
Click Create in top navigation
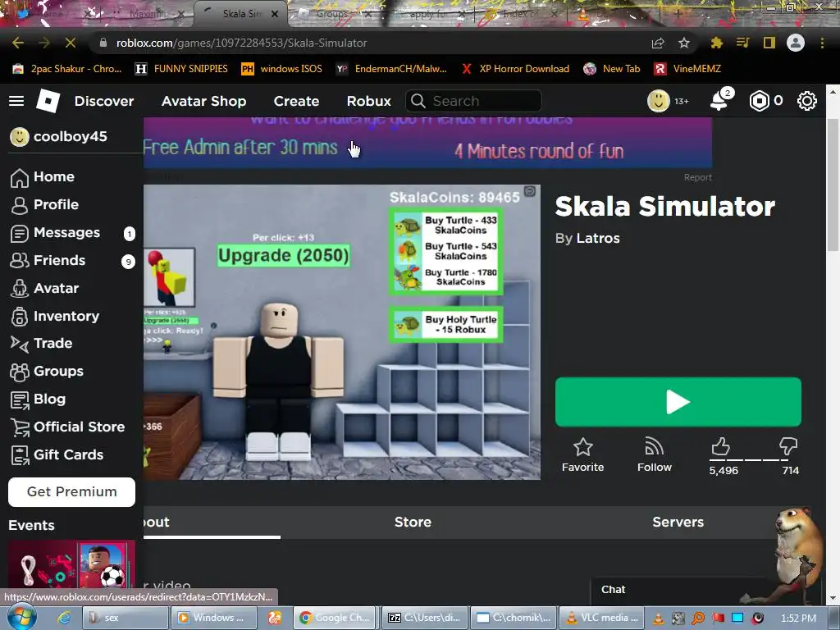296,101
